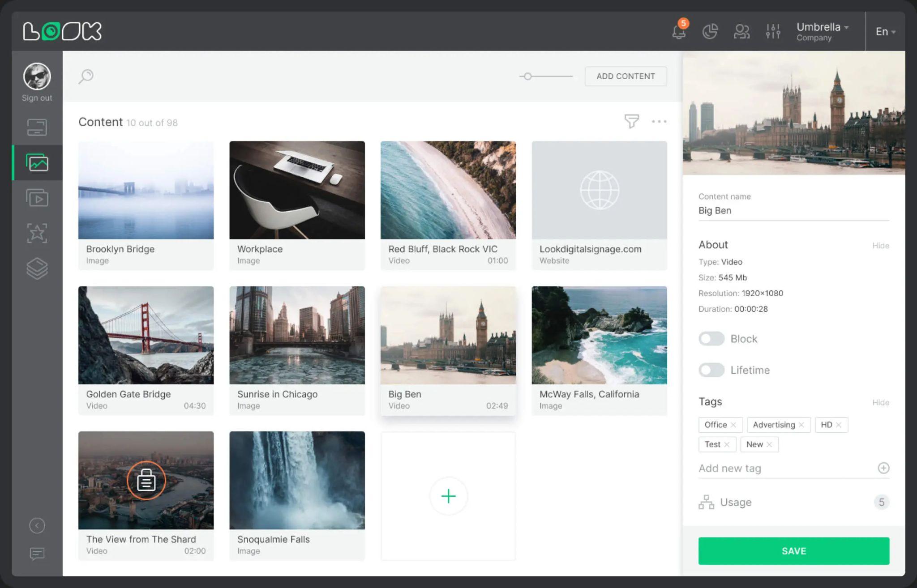917x588 pixels.
Task: Open the users management icon
Action: point(741,31)
